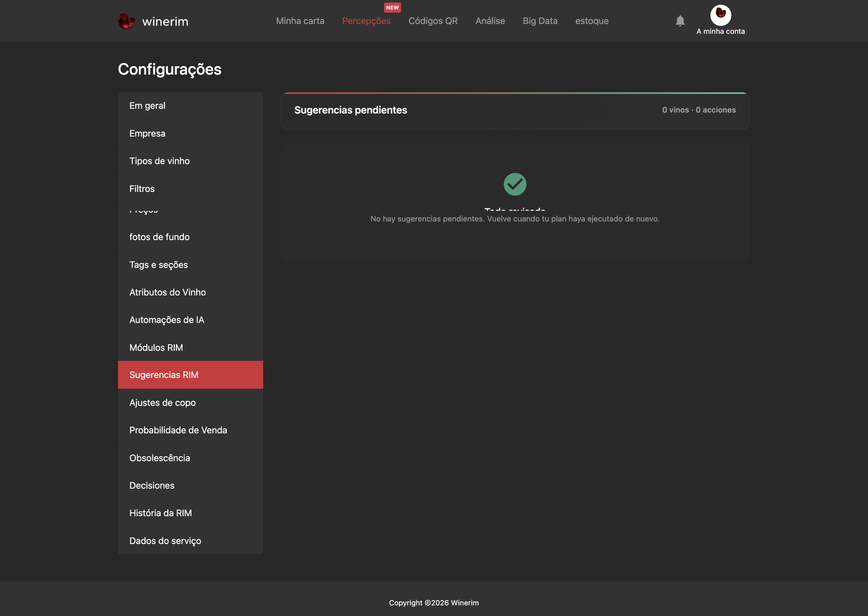
Task: Open fotos de fundo settings
Action: (190, 237)
